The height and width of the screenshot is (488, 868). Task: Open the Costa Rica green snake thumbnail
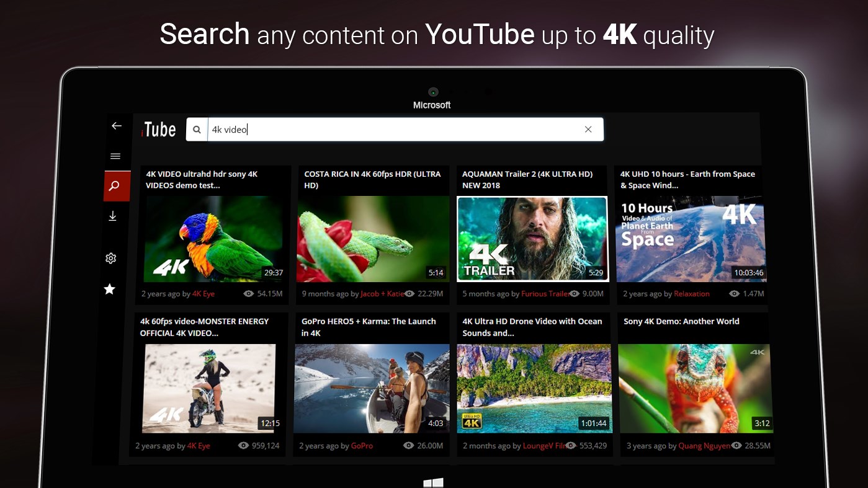pyautogui.click(x=372, y=239)
